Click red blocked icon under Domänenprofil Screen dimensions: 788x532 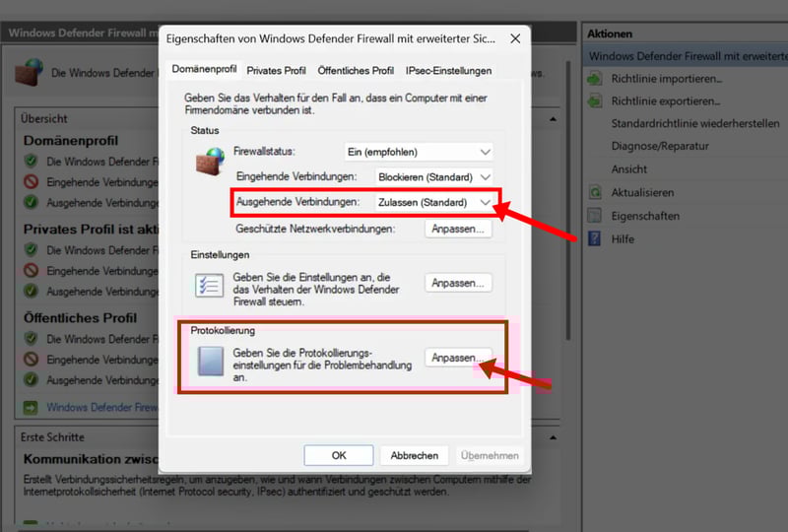[32, 181]
